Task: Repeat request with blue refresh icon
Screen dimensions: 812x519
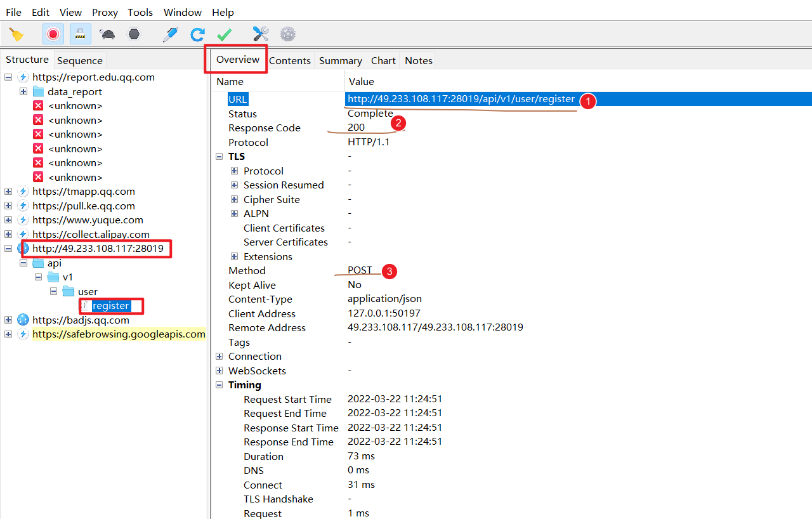Action: click(x=197, y=34)
